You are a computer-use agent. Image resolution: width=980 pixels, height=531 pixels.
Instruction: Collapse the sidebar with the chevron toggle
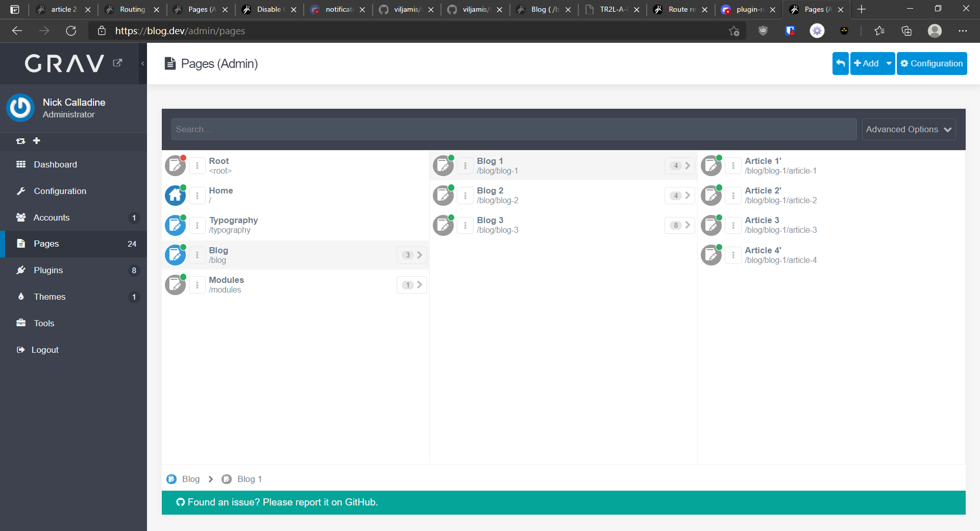[x=143, y=63]
